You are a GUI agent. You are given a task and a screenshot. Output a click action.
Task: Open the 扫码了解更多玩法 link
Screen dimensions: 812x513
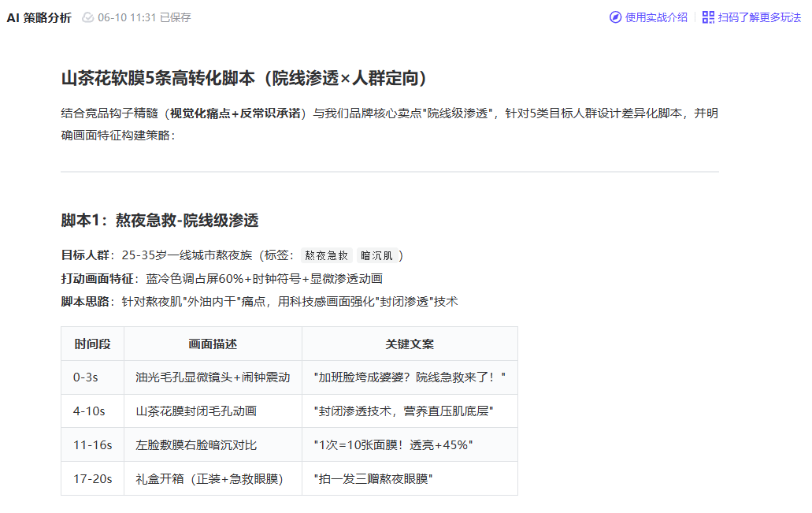coord(759,17)
